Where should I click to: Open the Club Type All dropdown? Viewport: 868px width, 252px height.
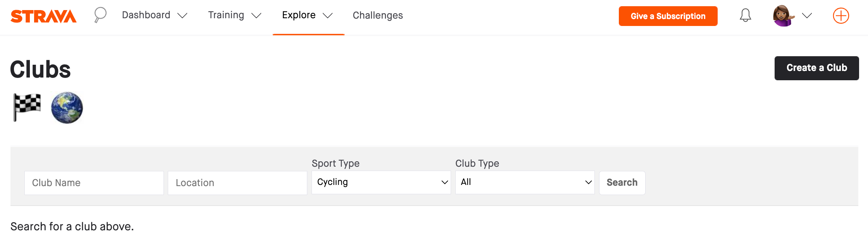525,182
